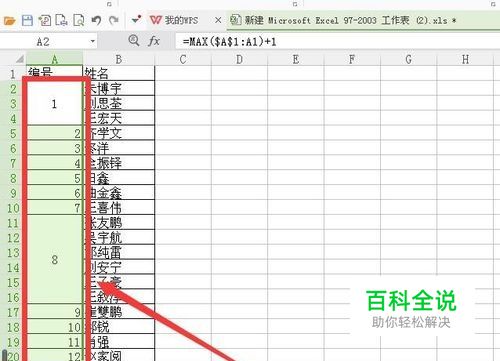Select column C header
Viewport: 500px width, 361px height.
183,59
